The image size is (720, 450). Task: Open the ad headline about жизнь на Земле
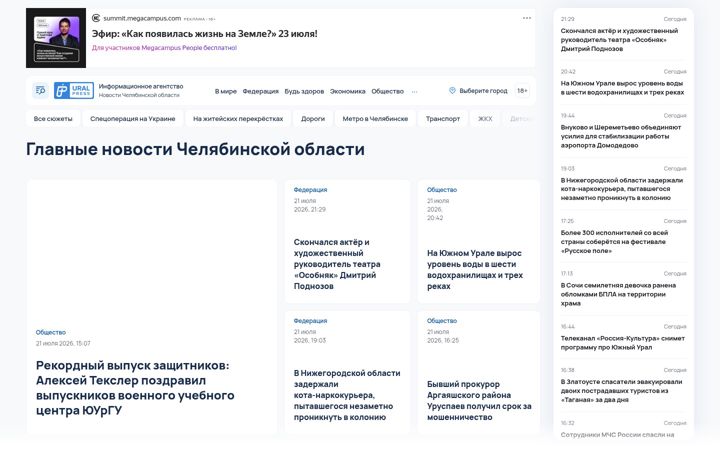[x=204, y=34]
